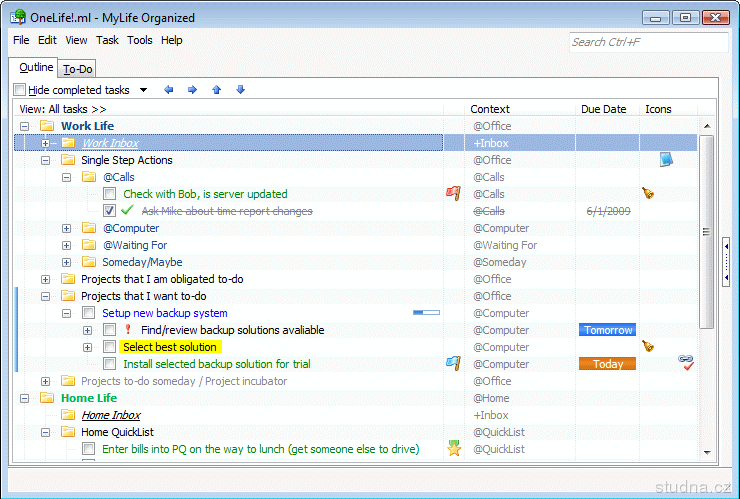Click the blue move down arrow icon
Screen dimensions: 740x499
click(240, 90)
